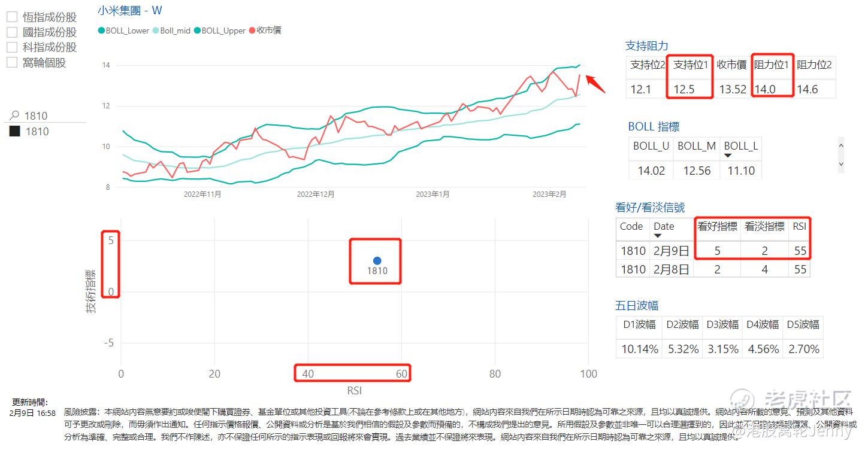The image size is (868, 450).
Task: Open the BOLL 指標 section heading
Action: 653,126
